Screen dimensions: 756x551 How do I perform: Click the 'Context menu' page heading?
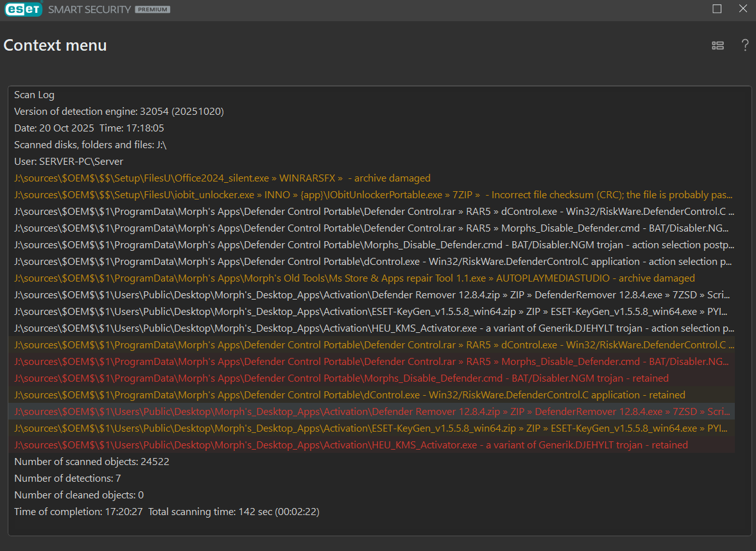click(x=55, y=46)
